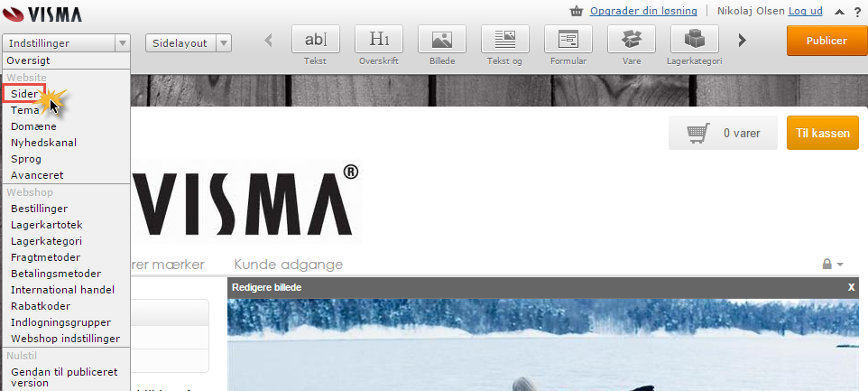Click the 0 varer cart button
The width and height of the screenshot is (868, 391).
(723, 133)
